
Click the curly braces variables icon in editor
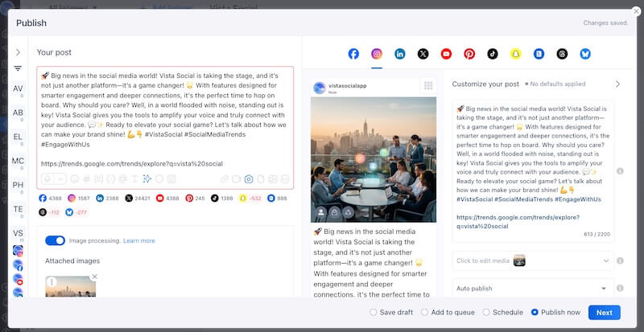click(110, 179)
